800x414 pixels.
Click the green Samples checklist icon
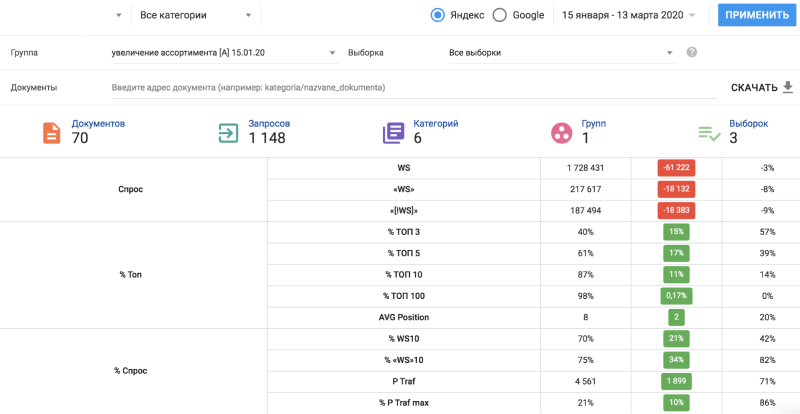pos(709,133)
